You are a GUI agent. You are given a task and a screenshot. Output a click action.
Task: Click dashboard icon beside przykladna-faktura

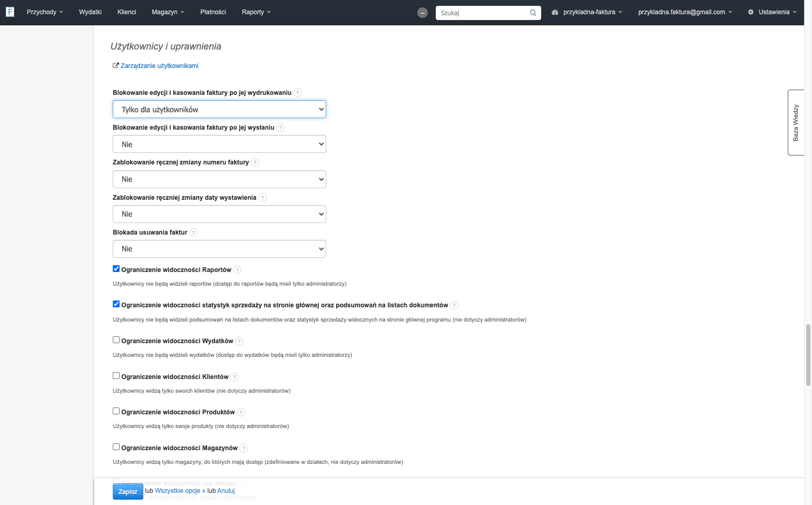click(555, 12)
